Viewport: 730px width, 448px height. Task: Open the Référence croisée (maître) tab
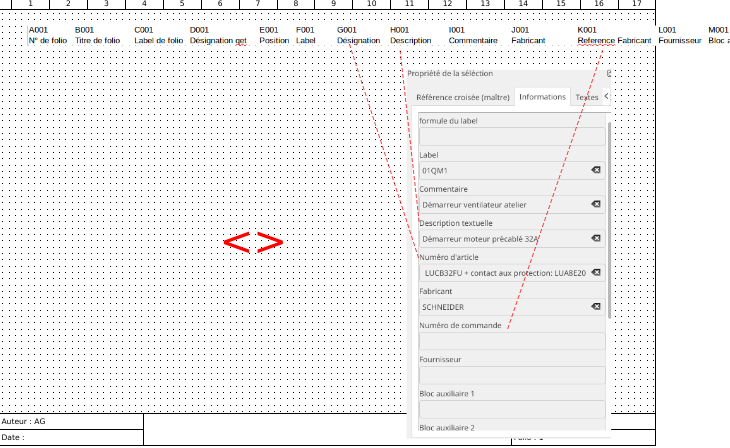click(462, 97)
